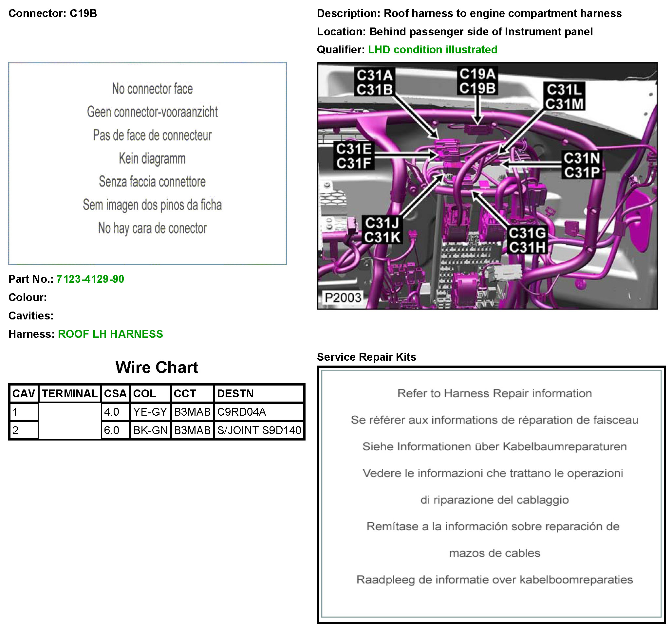
Task: Click cavity 1 row in wire chart
Action: tap(24, 412)
